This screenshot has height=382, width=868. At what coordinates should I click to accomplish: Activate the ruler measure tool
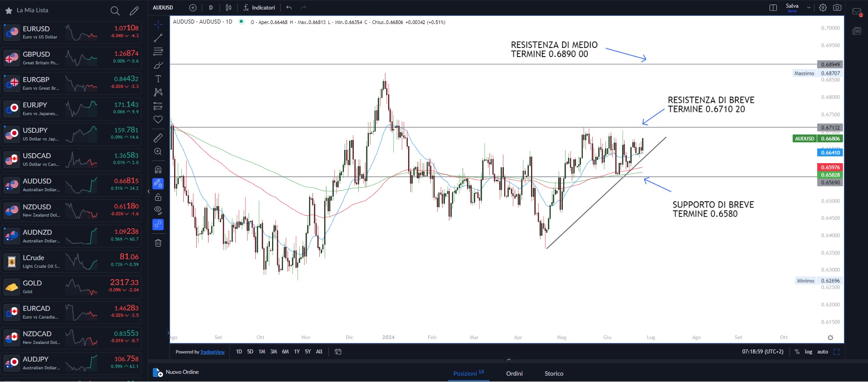tap(158, 138)
